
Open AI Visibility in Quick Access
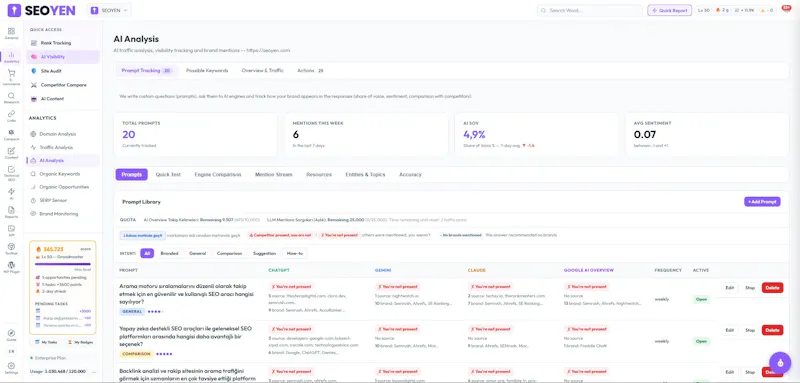tap(63, 57)
